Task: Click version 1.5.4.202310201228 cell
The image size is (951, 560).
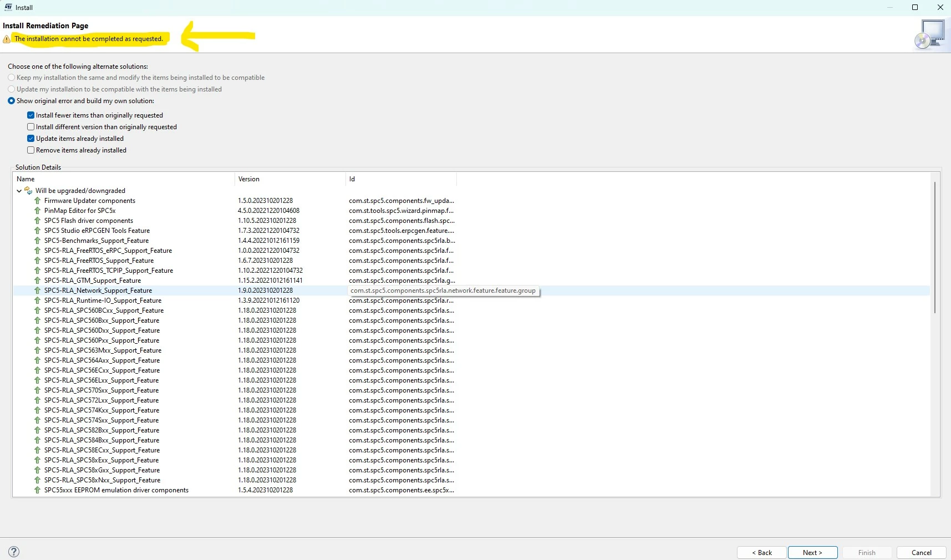Action: click(x=265, y=490)
